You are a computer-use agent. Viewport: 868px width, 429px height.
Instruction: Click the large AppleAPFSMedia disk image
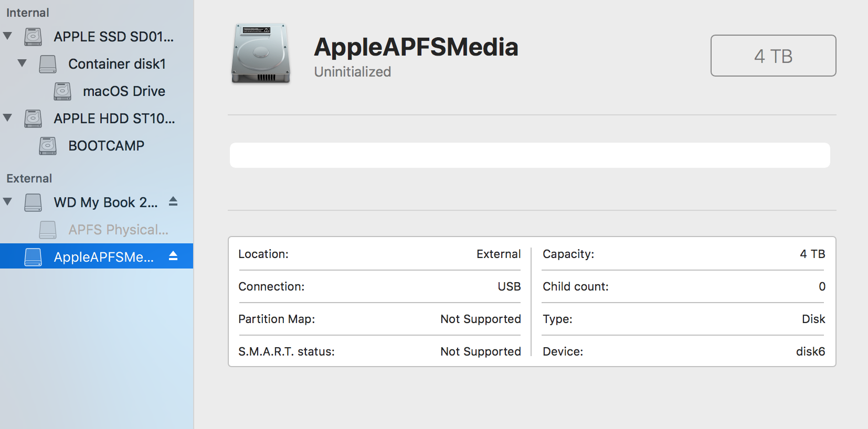coord(261,53)
